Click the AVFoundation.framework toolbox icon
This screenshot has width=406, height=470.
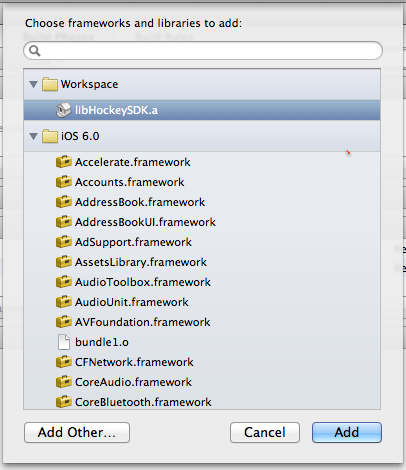point(64,322)
